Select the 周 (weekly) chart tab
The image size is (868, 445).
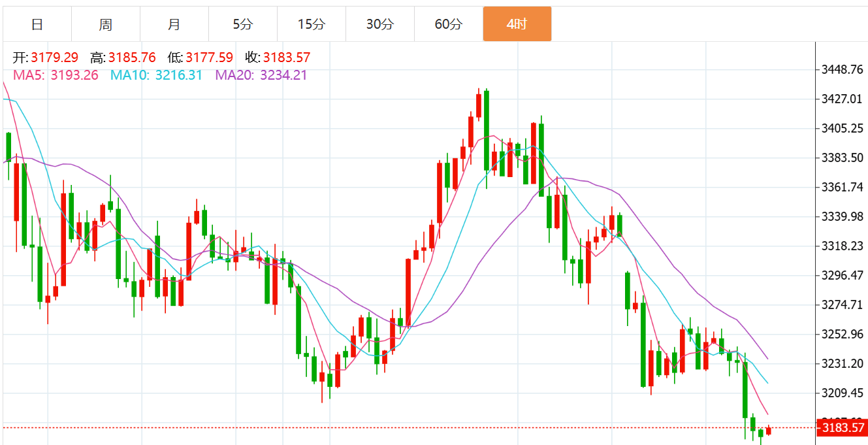106,25
